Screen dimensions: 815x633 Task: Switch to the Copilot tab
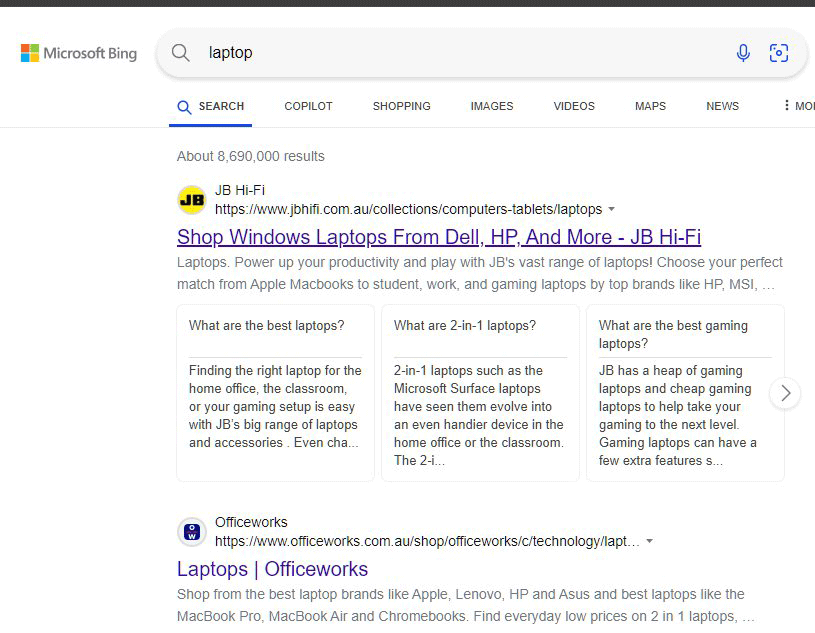[x=308, y=106]
